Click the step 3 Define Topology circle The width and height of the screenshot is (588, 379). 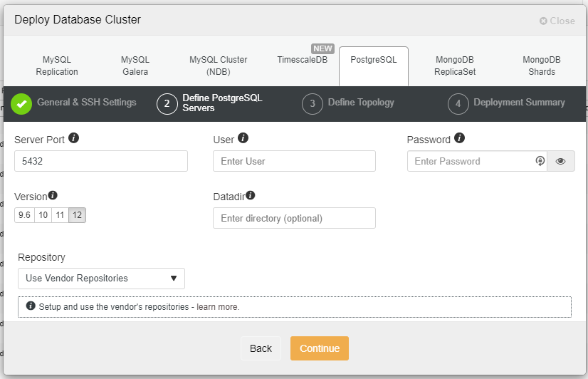[312, 103]
